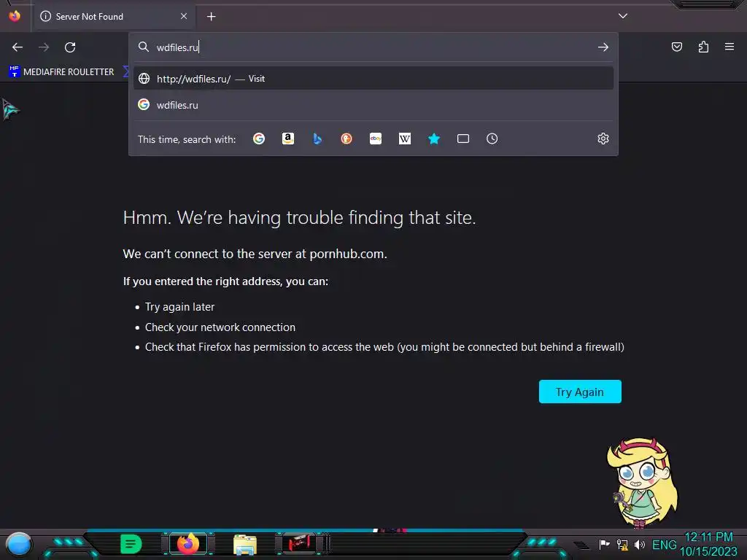Open a new tab with the plus button

click(211, 17)
